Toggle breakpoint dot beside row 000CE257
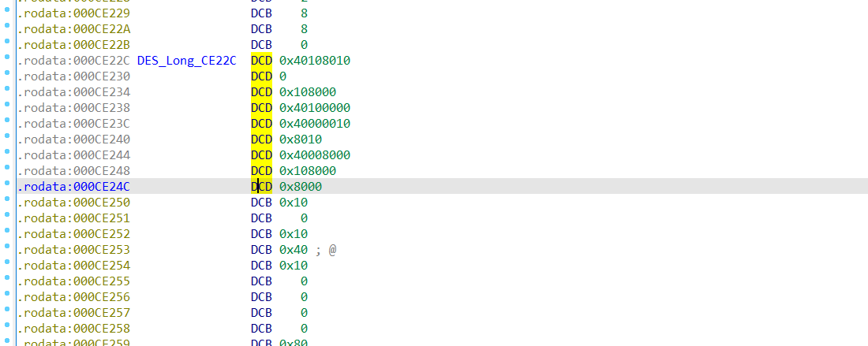868x346 pixels. (x=7, y=310)
